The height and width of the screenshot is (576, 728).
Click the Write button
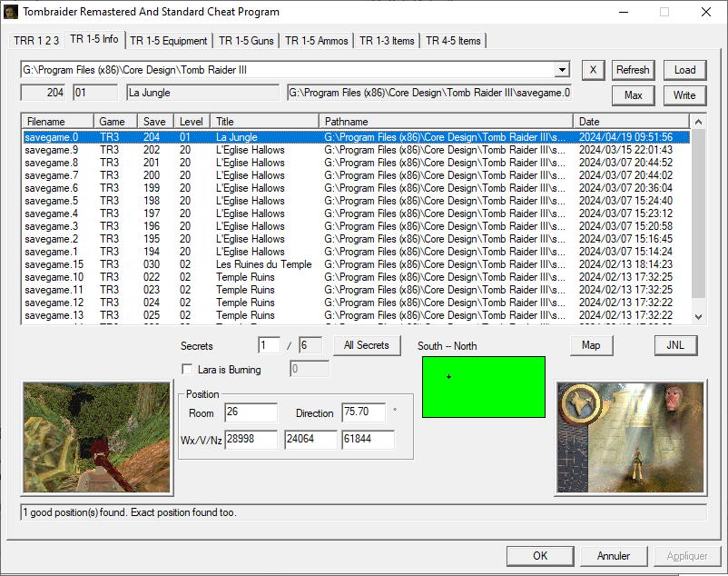[684, 95]
